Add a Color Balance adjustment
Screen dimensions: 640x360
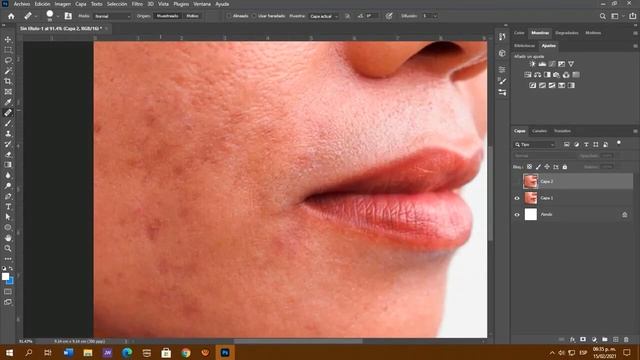[538, 75]
